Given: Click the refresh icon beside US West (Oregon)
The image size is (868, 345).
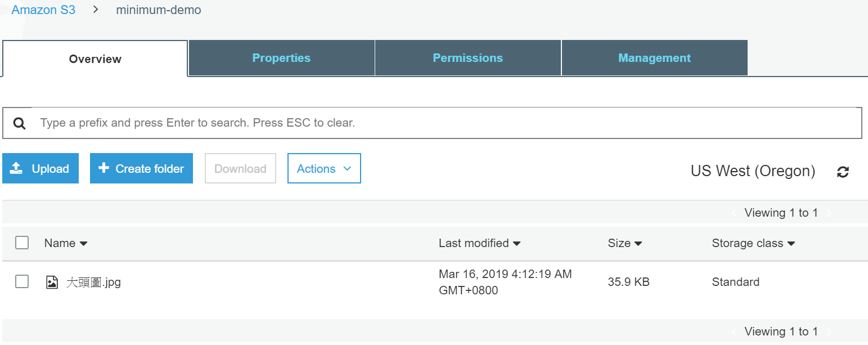Looking at the screenshot, I should point(842,172).
